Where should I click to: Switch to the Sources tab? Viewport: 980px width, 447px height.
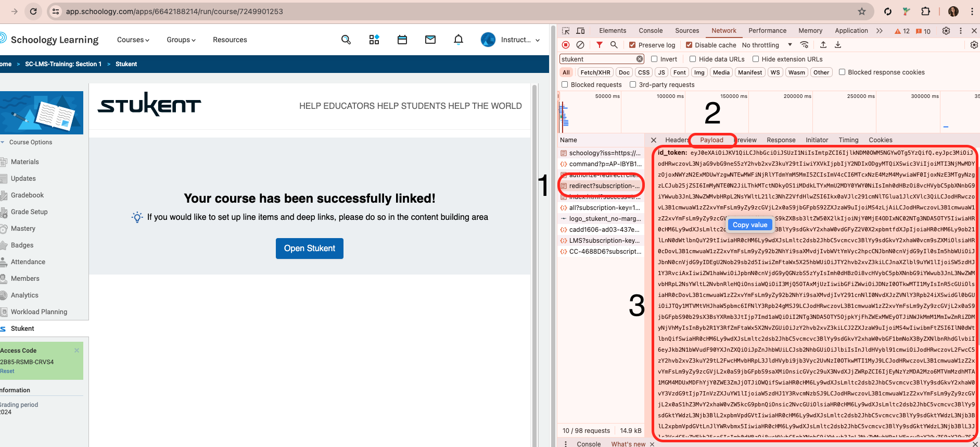point(687,31)
